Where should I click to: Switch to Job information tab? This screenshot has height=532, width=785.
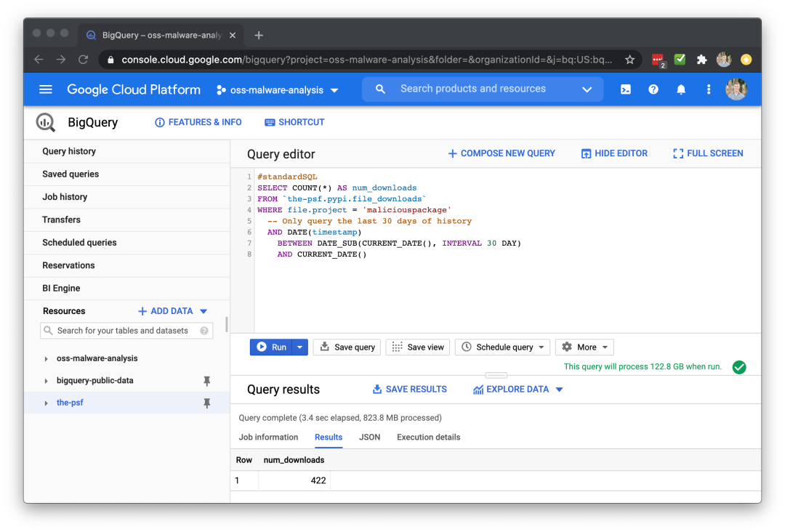click(268, 437)
